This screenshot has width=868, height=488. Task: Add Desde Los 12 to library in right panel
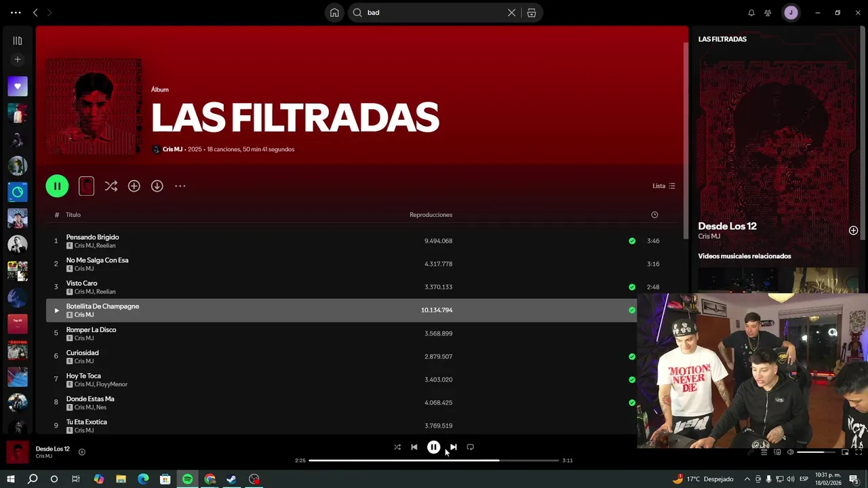853,230
